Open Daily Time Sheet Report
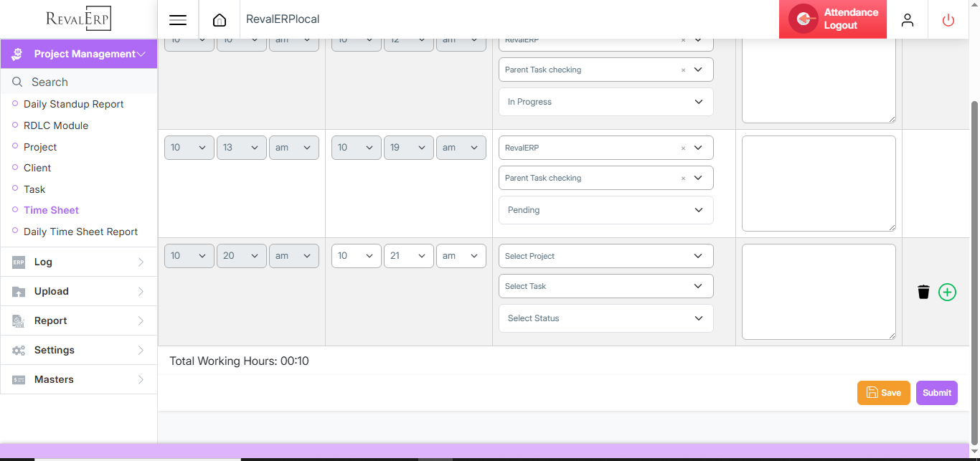This screenshot has height=461, width=980. coord(80,232)
